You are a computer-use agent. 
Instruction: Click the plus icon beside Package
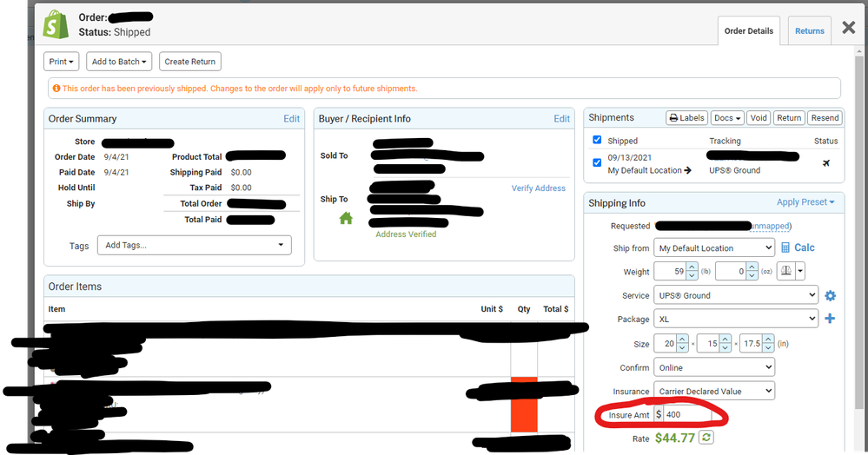pyautogui.click(x=830, y=320)
